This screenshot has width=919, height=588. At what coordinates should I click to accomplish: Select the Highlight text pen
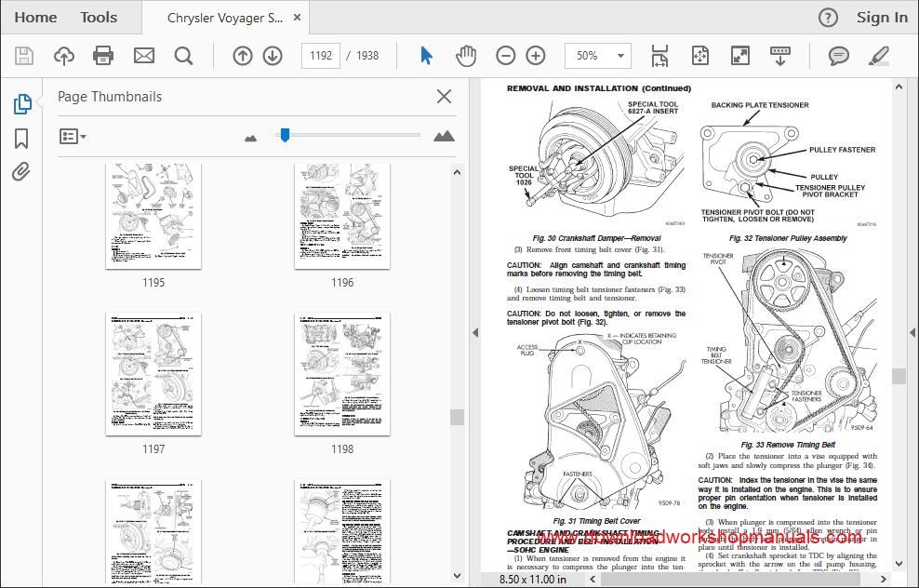point(879,56)
